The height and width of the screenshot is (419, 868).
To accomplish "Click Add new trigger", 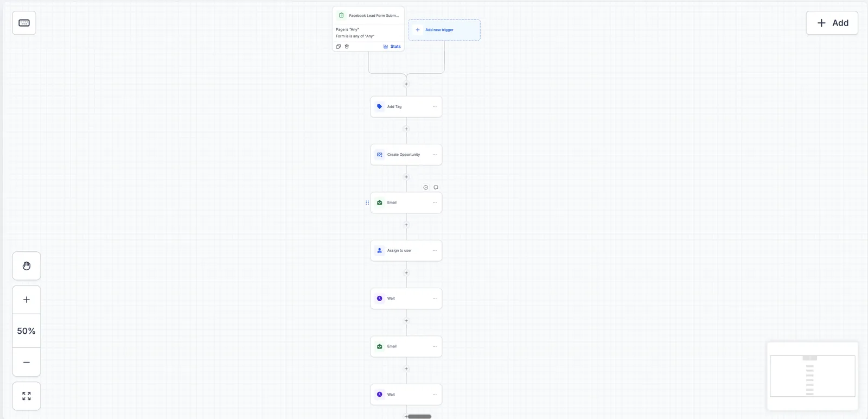I will (x=444, y=30).
